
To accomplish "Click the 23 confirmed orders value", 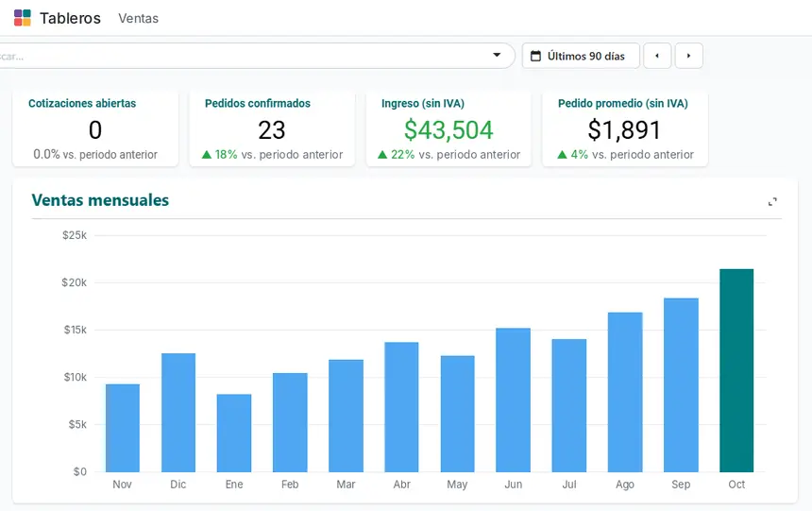I will coord(272,129).
